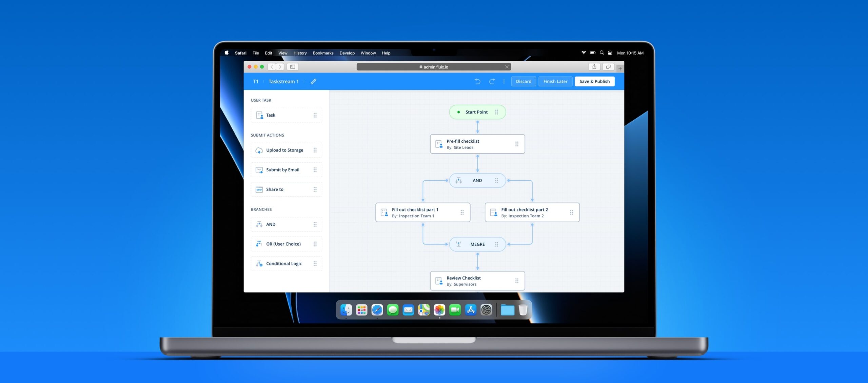Click the Finish Later button
This screenshot has width=868, height=383.
555,81
